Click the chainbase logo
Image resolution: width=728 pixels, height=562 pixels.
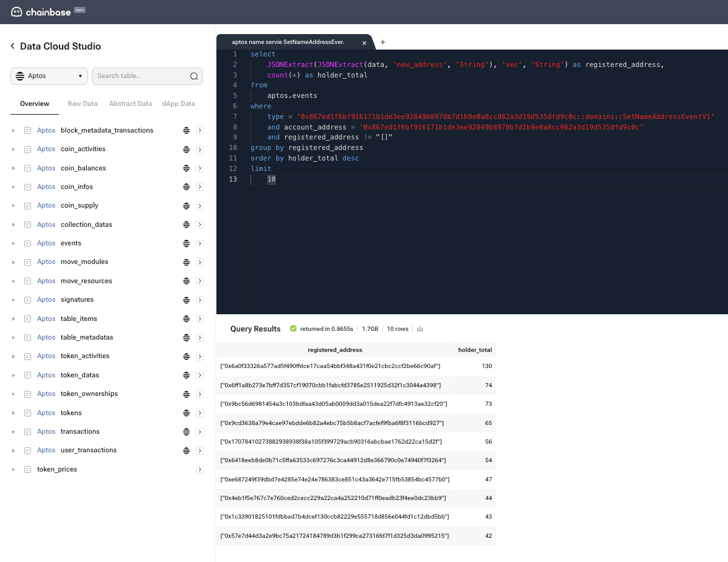41,12
